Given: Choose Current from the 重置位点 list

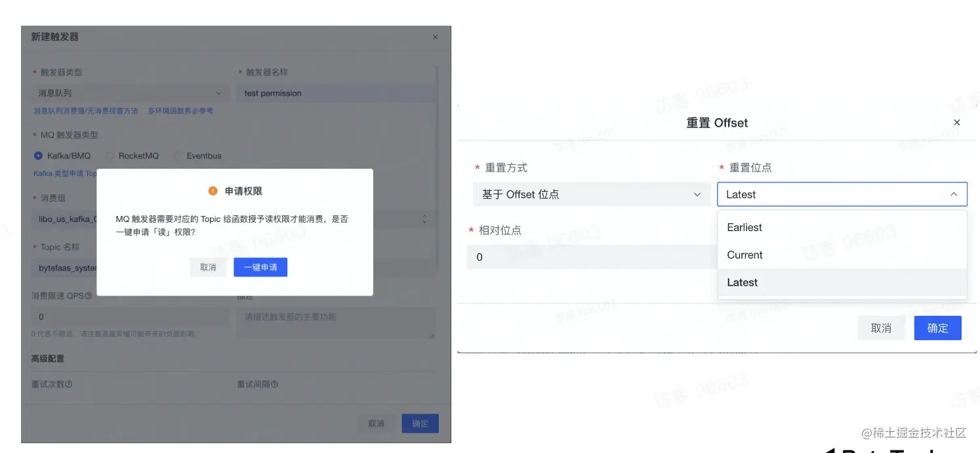Looking at the screenshot, I should point(842,255).
